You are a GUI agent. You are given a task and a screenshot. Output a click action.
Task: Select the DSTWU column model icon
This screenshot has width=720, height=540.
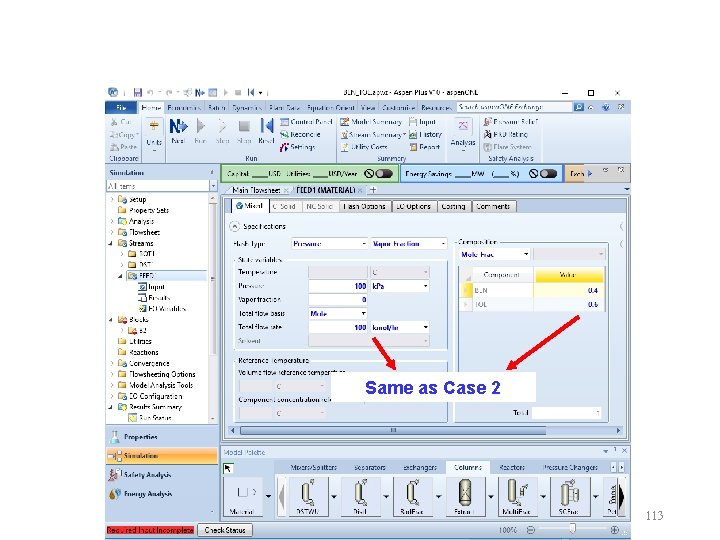(x=308, y=497)
